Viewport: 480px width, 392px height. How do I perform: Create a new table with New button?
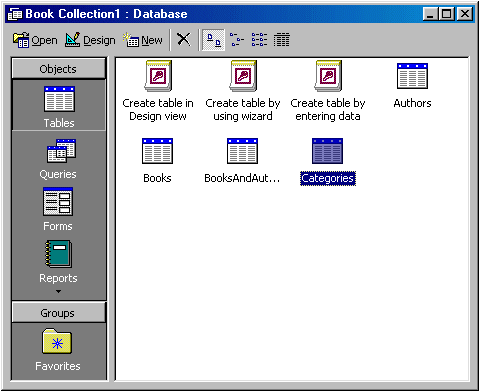[143, 40]
